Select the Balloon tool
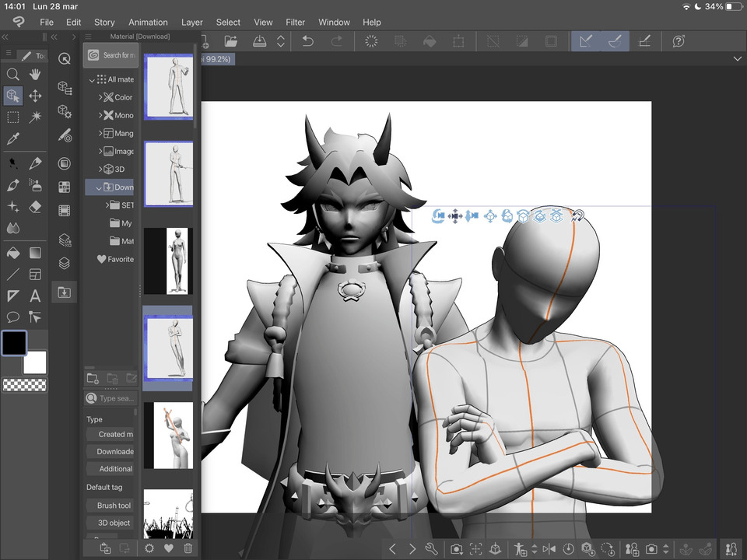 (x=13, y=317)
